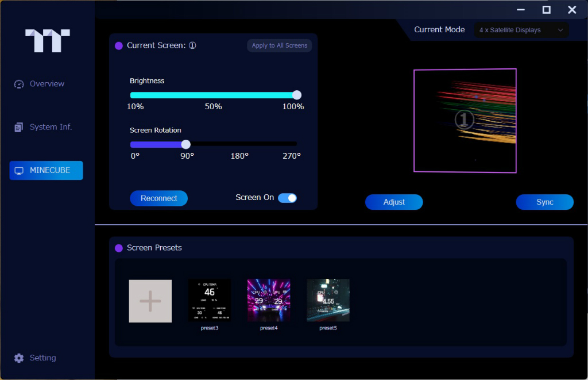
Task: Click the circled 1 screen number icon
Action: [192, 45]
